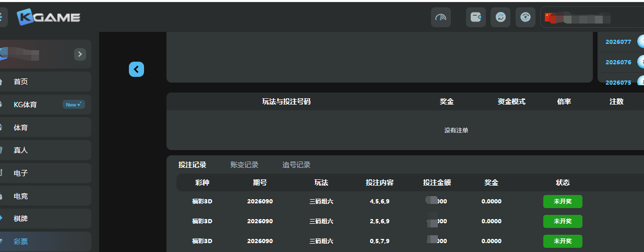Switch to the 账变记录 tab
The image size is (644, 252).
pyautogui.click(x=244, y=165)
